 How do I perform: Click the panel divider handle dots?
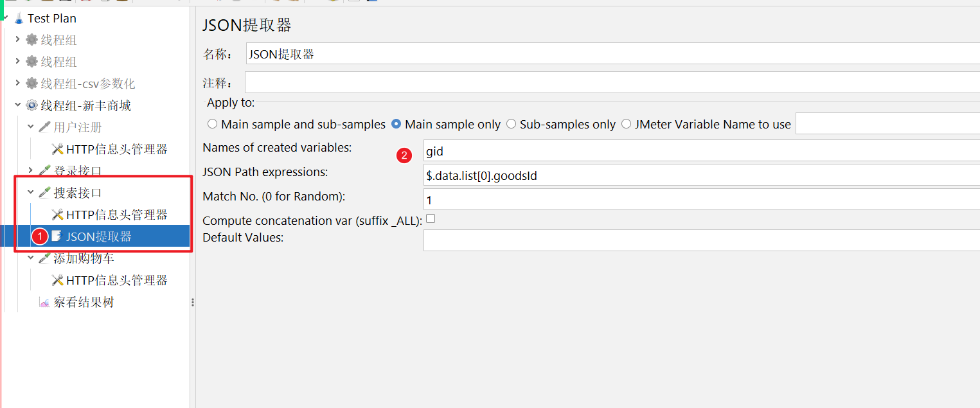tap(193, 302)
